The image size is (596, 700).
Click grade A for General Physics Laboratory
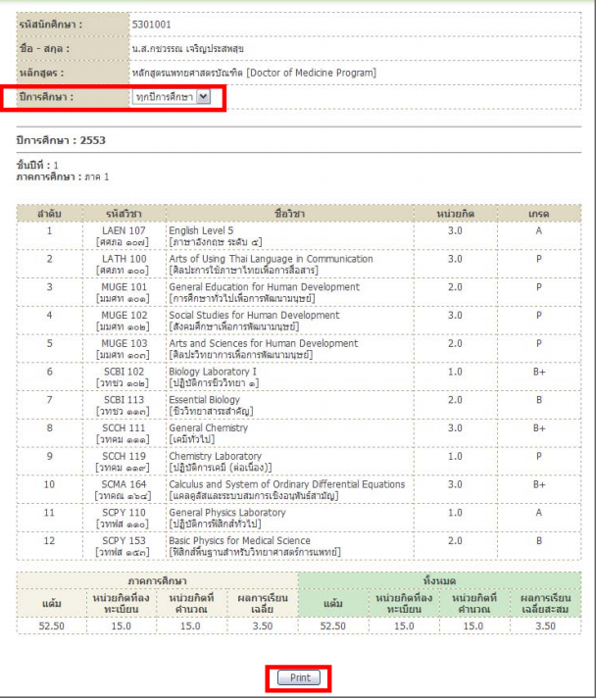pos(539,512)
